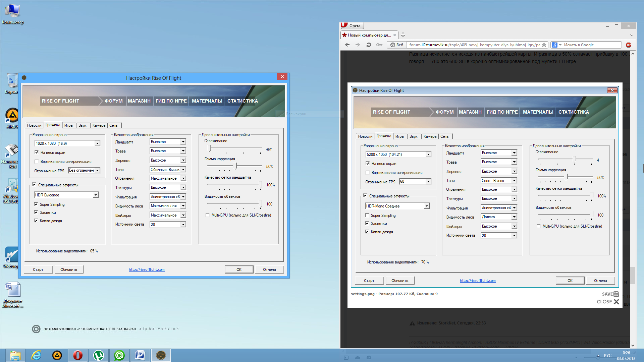Switch to the Игра tab in the left window
This screenshot has width=644, height=362.
pos(68,125)
